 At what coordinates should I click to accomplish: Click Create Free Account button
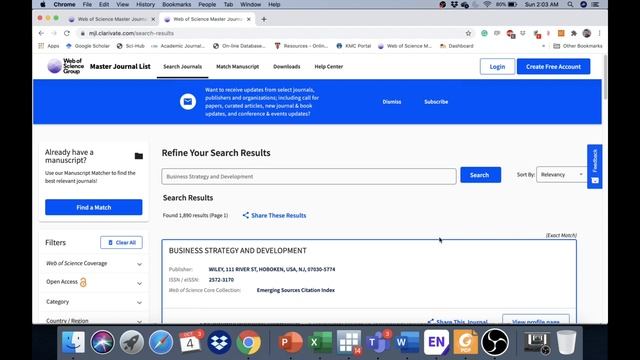click(553, 67)
